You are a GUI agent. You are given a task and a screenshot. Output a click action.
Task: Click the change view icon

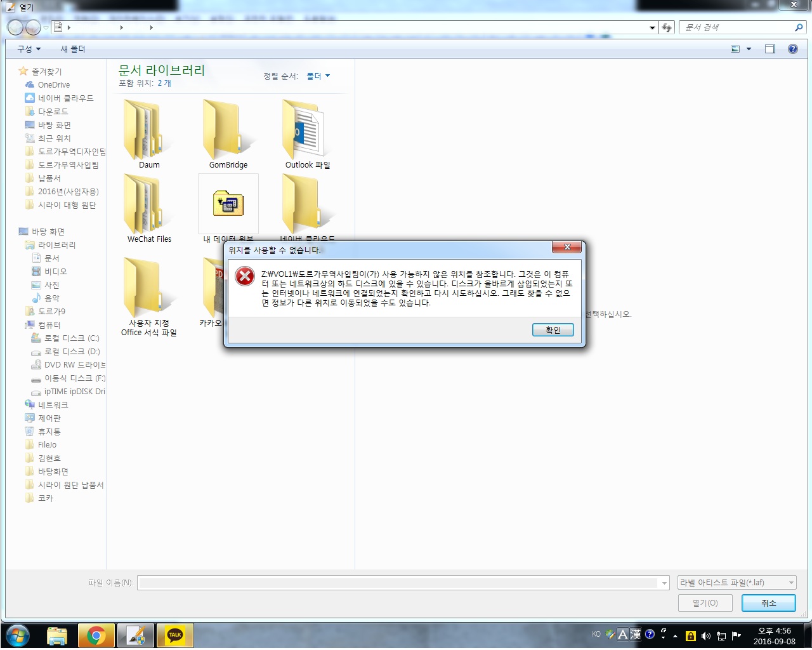(735, 49)
